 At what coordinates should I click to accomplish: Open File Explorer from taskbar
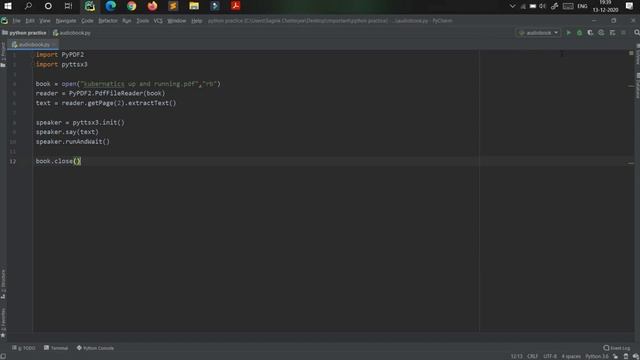point(194,6)
